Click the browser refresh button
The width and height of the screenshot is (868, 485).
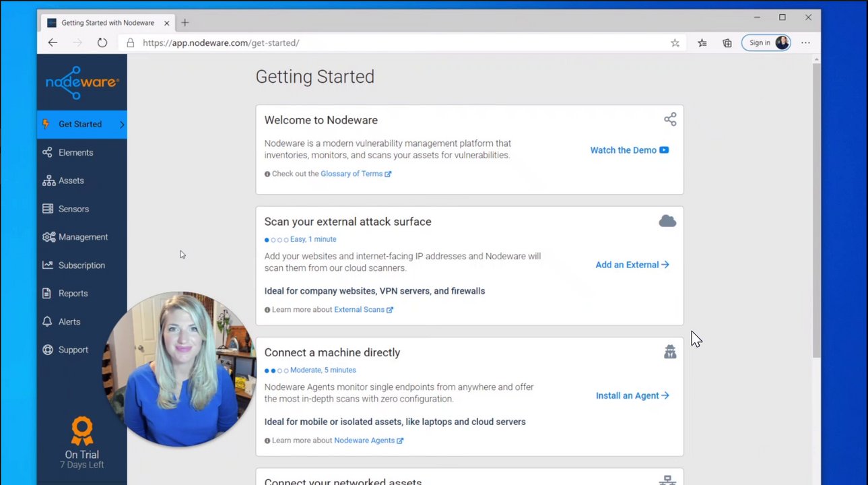(102, 42)
